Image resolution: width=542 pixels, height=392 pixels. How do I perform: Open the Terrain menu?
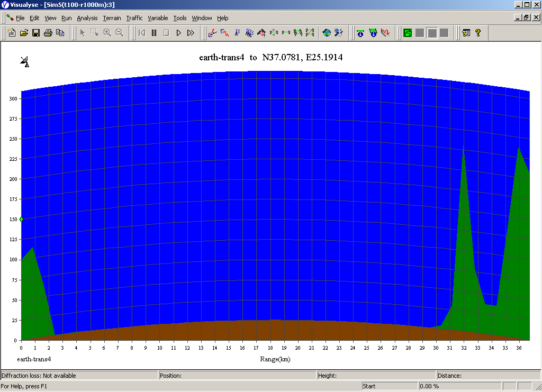(112, 18)
